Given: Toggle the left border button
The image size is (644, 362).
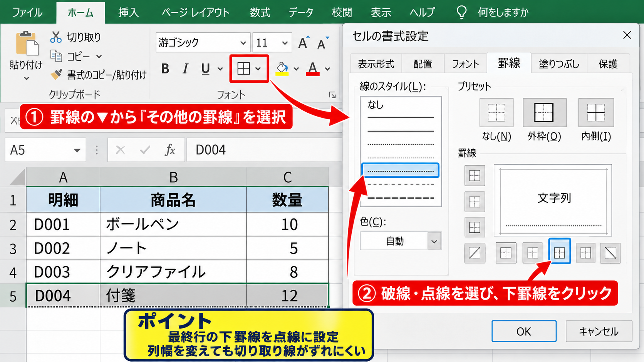Looking at the screenshot, I should 506,253.
